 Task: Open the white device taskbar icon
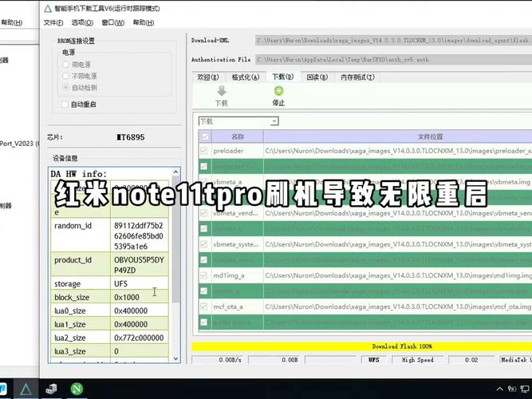pyautogui.click(x=51, y=389)
